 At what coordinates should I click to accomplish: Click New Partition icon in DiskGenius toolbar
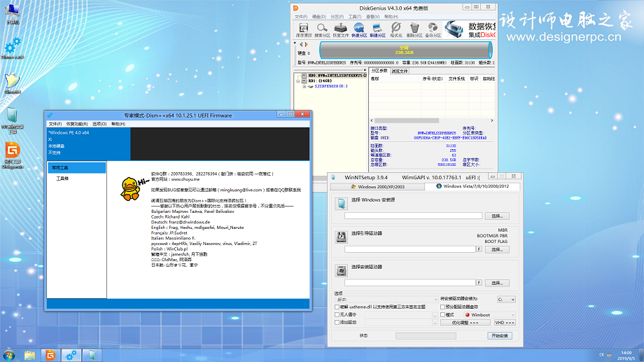pos(377,29)
